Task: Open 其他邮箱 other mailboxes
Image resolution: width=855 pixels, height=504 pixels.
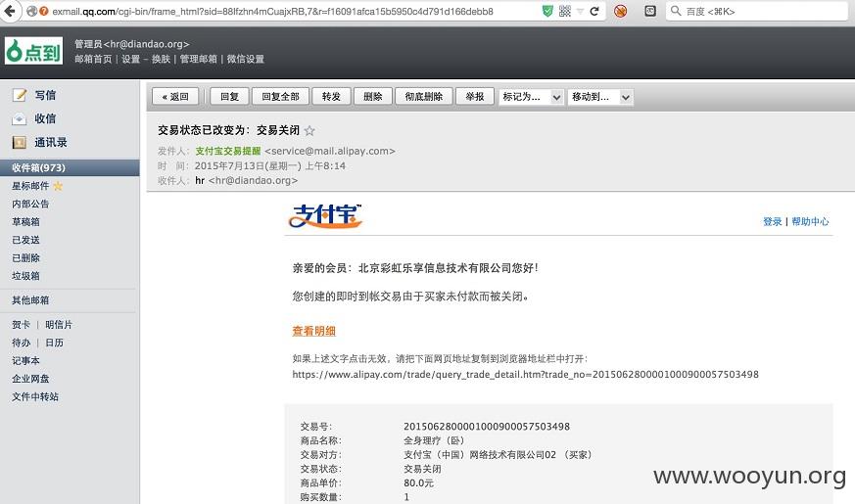Action: point(30,300)
